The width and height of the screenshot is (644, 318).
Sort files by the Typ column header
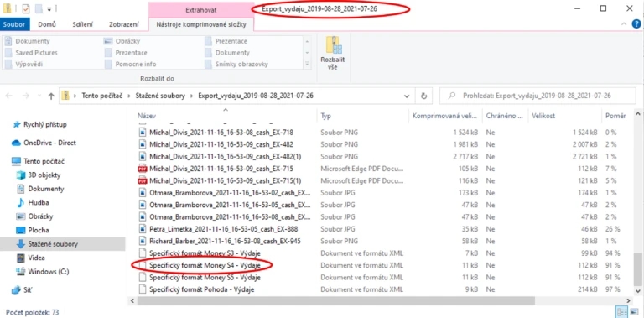coord(325,117)
